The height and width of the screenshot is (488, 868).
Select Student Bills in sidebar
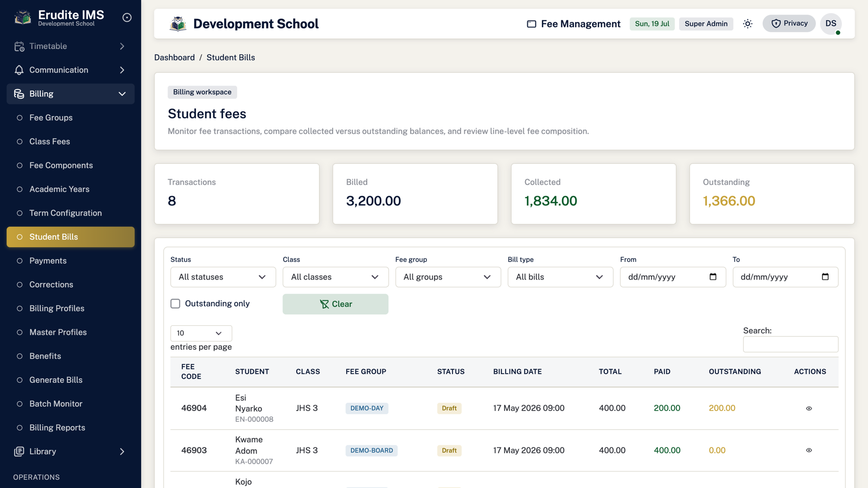click(x=71, y=237)
